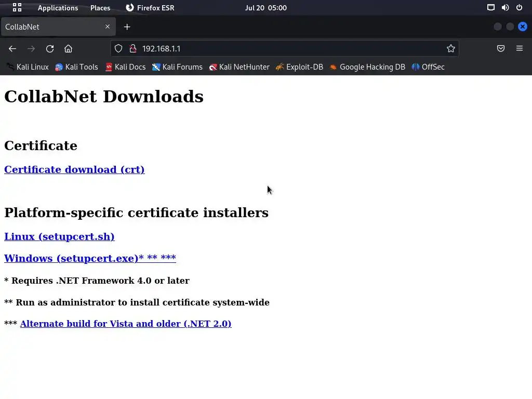Open the OffSec bookmark
Image resolution: width=532 pixels, height=399 pixels.
[428, 67]
